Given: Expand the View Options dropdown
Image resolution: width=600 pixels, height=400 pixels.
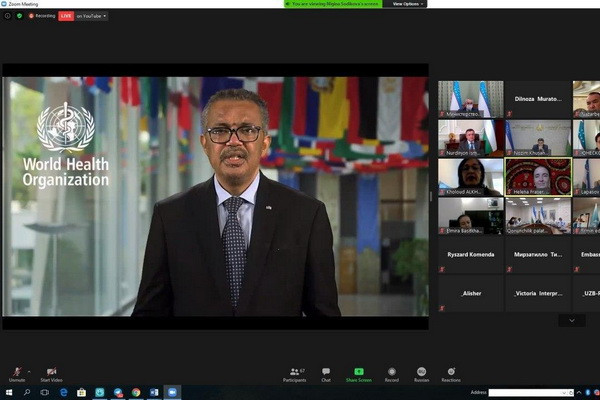Looking at the screenshot, I should 408,4.
